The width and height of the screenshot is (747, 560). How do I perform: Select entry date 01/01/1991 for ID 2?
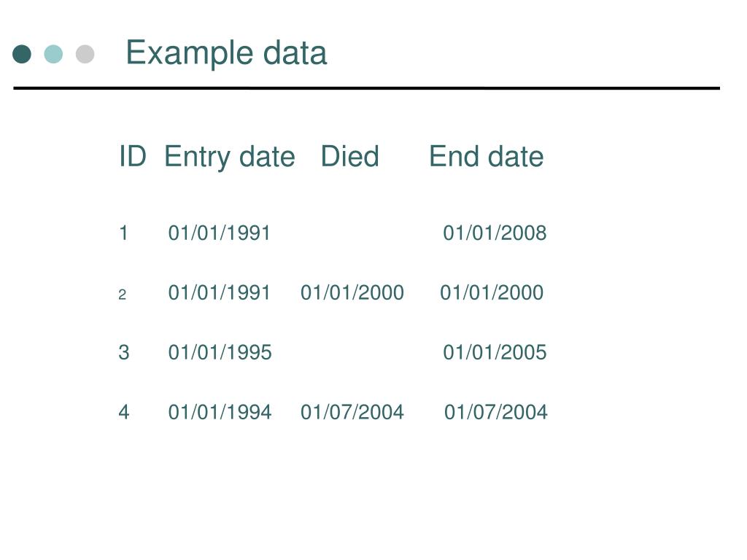pos(219,292)
